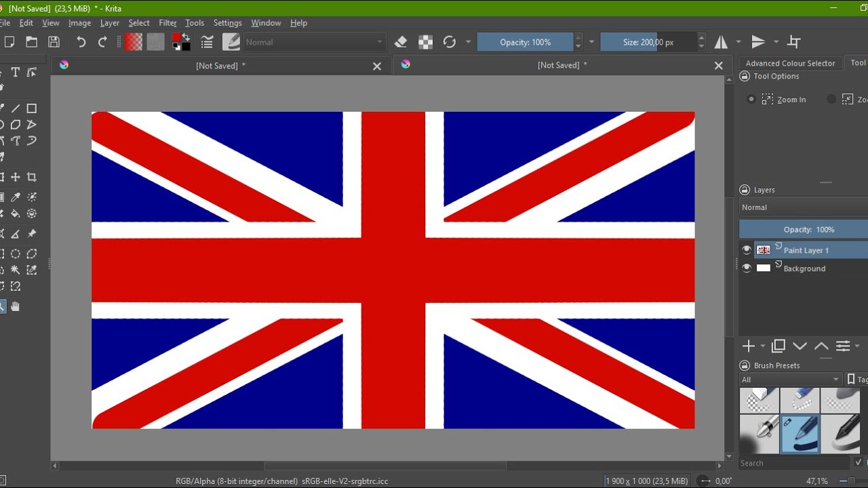Image resolution: width=868 pixels, height=488 pixels.
Task: Select the Move tool
Action: pyautogui.click(x=15, y=177)
